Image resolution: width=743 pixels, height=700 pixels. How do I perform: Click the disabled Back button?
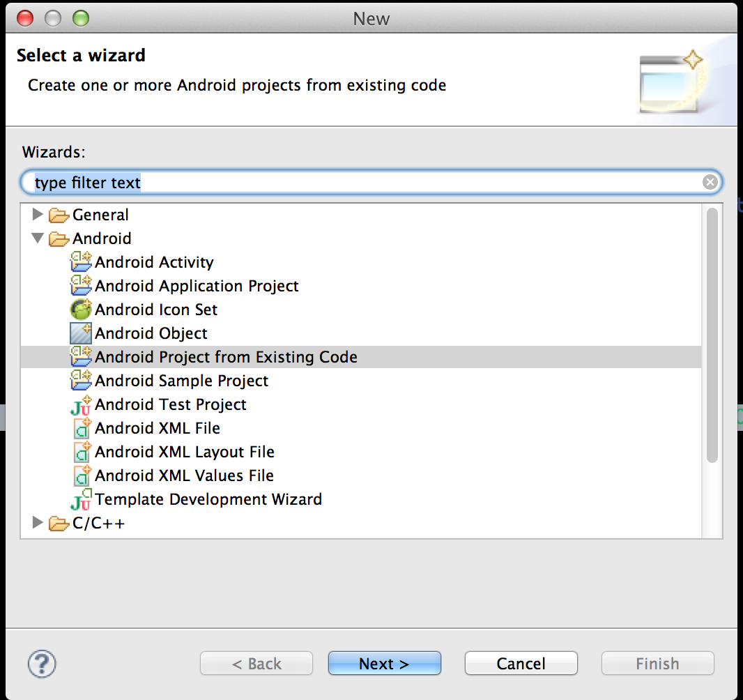click(x=256, y=663)
